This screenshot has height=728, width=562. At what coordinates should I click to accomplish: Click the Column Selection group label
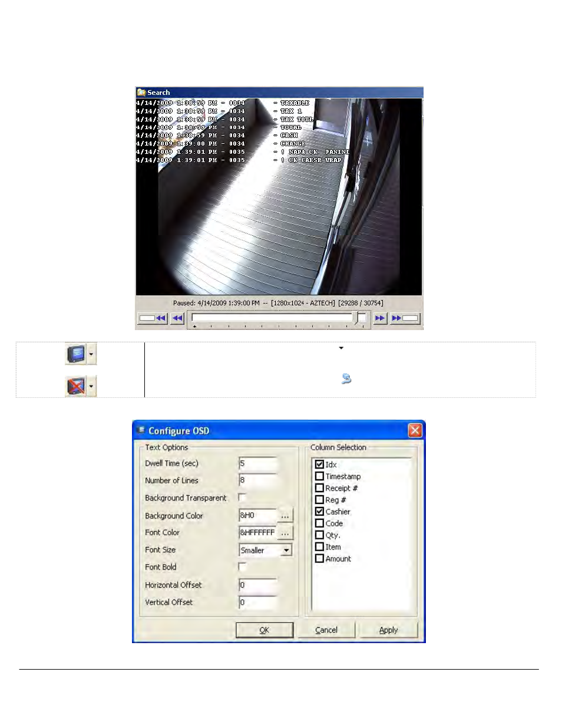338,447
